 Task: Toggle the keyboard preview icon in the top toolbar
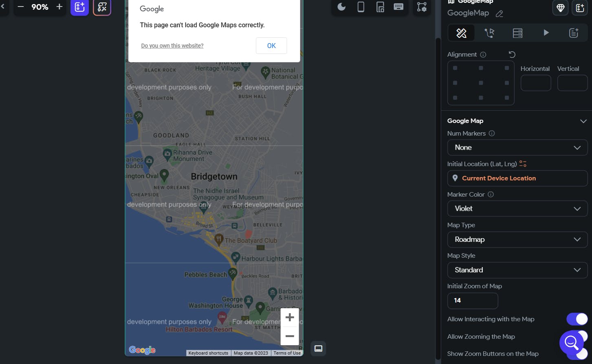pos(398,7)
